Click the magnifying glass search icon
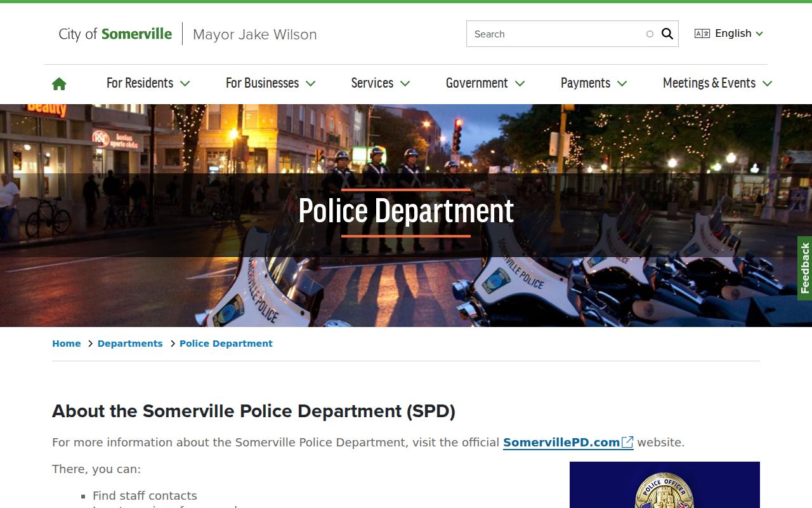Viewport: 812px width, 508px height. pos(667,34)
